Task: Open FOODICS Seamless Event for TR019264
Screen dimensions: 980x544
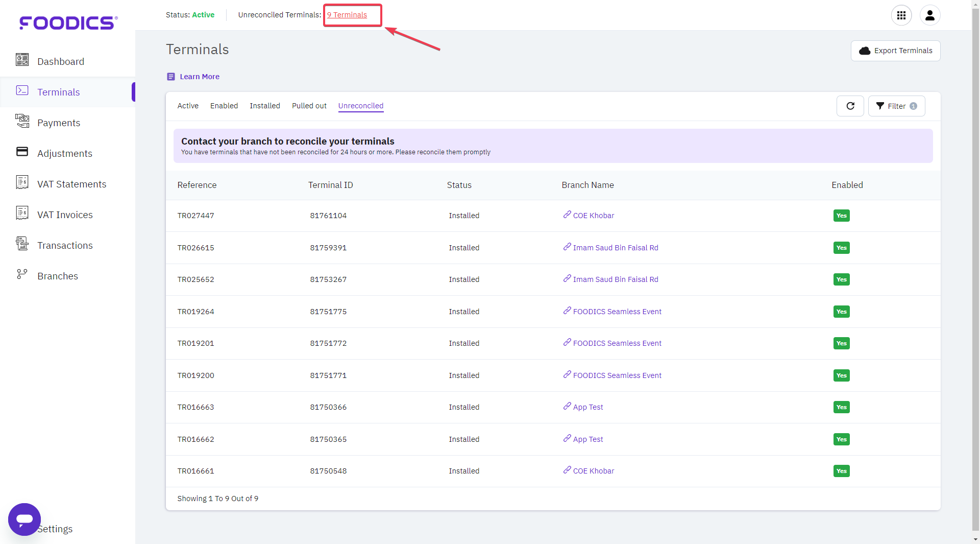Action: 617,312
